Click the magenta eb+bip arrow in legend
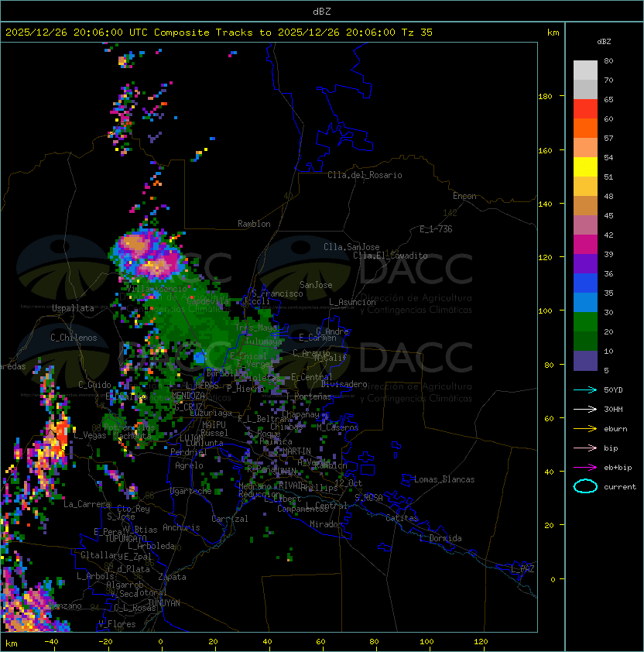This screenshot has width=644, height=652. point(585,468)
